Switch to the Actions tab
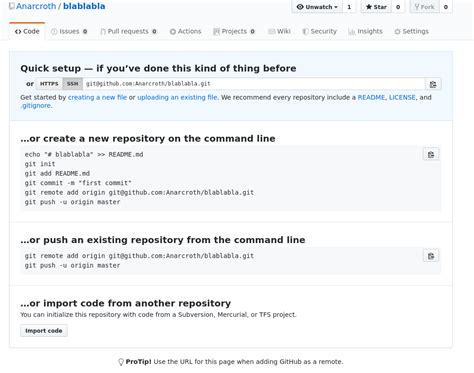 pos(185,31)
